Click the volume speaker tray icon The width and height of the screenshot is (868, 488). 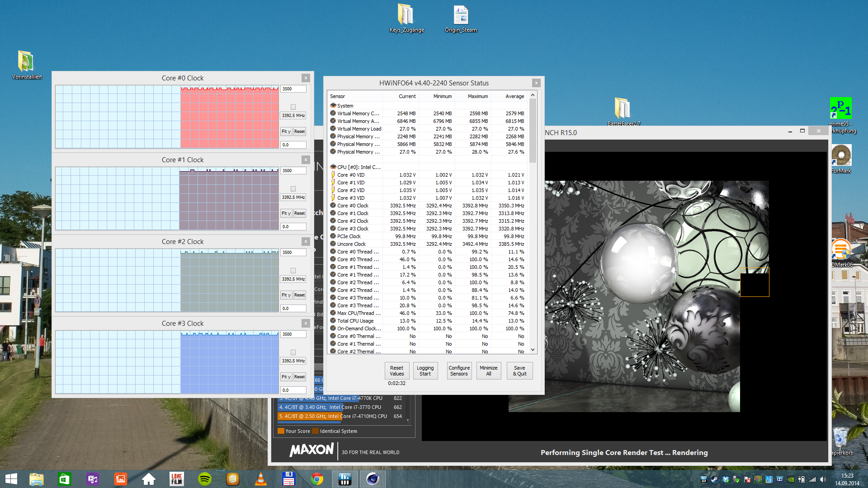[823, 479]
